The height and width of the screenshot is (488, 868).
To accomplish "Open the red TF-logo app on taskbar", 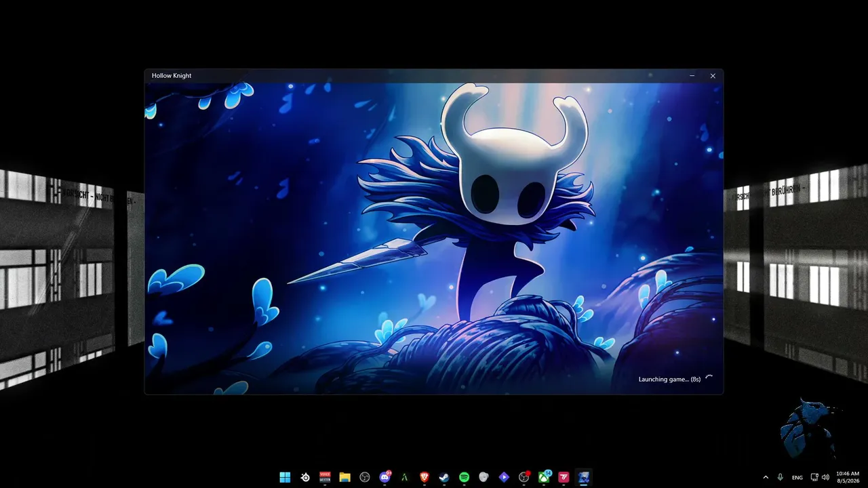I will point(564,477).
